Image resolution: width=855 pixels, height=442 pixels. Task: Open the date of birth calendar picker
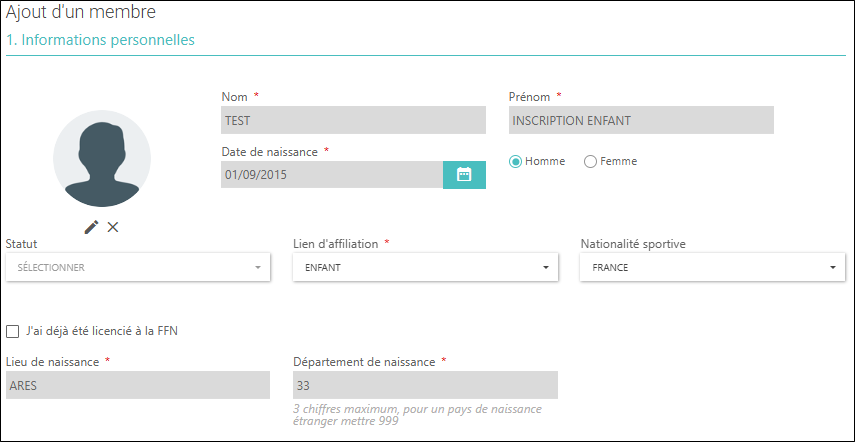[464, 175]
